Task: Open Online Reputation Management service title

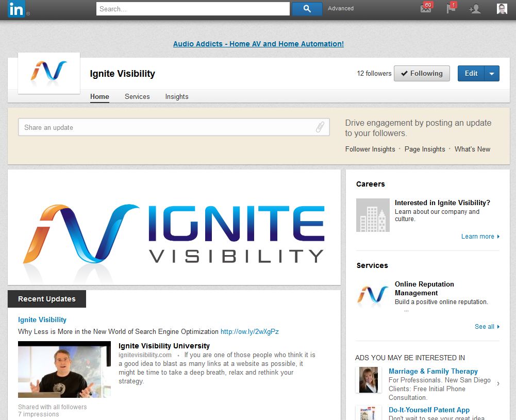Action: point(424,289)
